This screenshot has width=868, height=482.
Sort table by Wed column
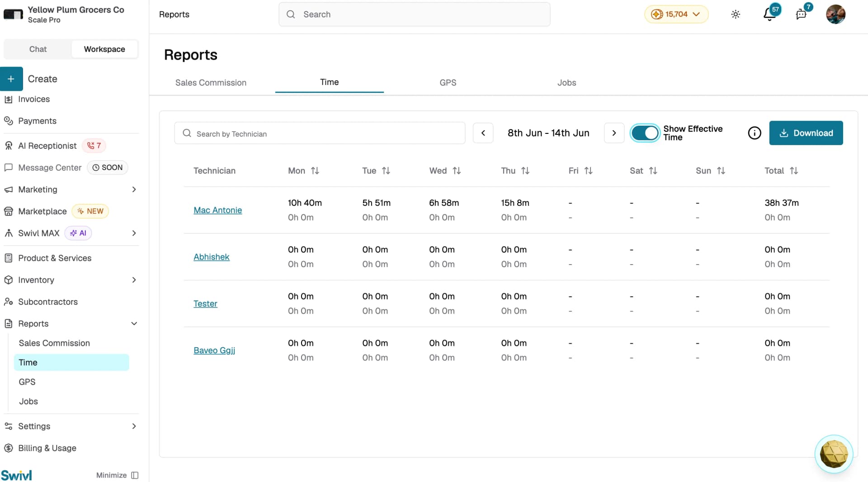457,170
